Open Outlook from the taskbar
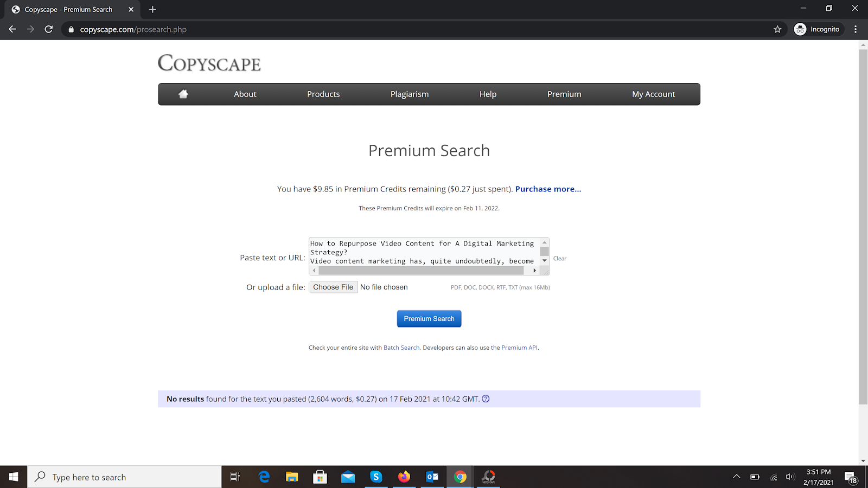 pyautogui.click(x=432, y=477)
